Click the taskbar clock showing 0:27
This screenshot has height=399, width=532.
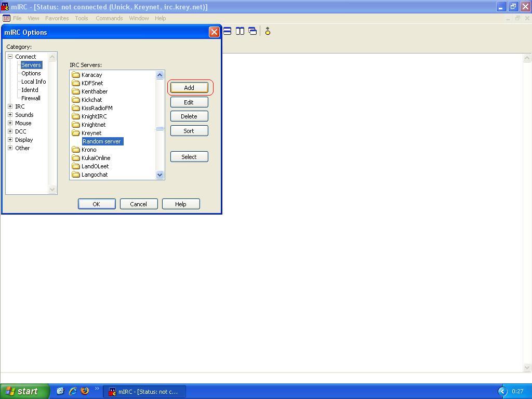(517, 392)
